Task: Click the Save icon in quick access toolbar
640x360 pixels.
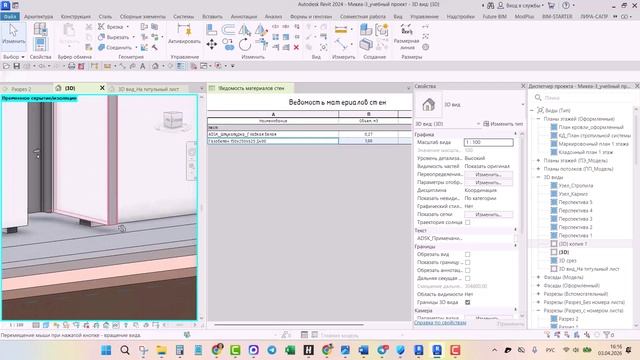Action: (17, 66)
